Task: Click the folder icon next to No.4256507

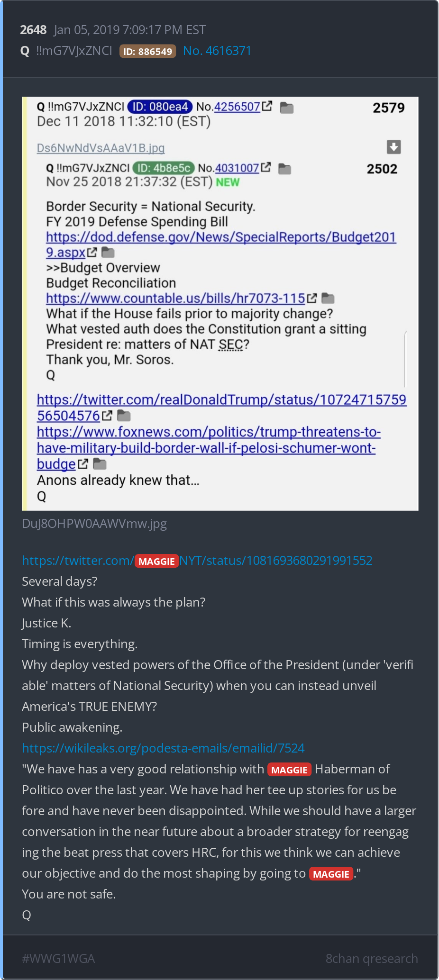Action: click(x=287, y=108)
